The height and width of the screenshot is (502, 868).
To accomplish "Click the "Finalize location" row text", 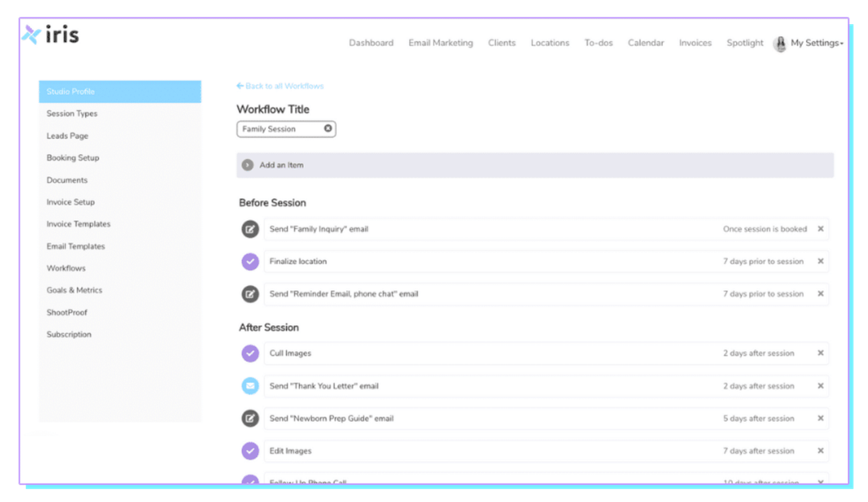I will point(298,261).
